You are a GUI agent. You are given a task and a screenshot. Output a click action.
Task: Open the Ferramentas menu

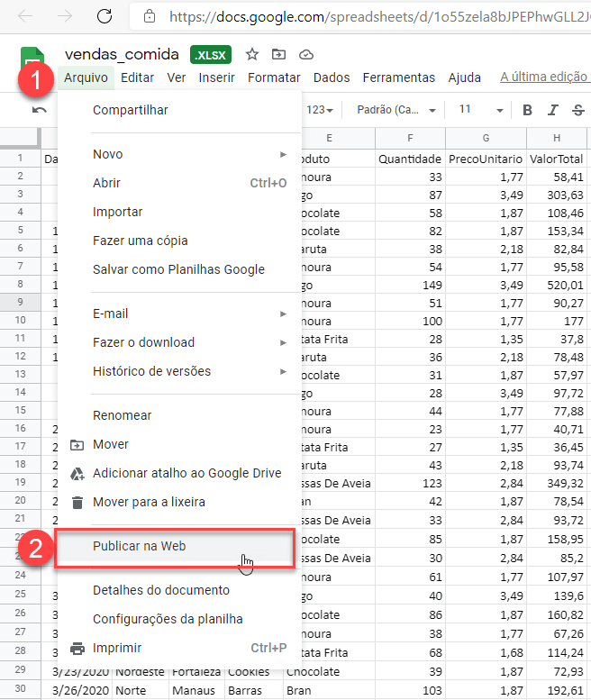point(398,77)
